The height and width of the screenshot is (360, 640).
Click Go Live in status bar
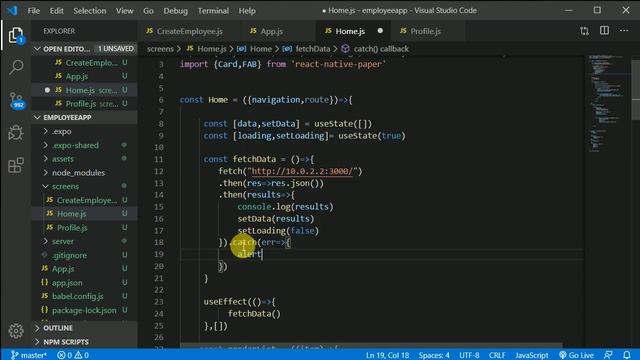[576, 355]
